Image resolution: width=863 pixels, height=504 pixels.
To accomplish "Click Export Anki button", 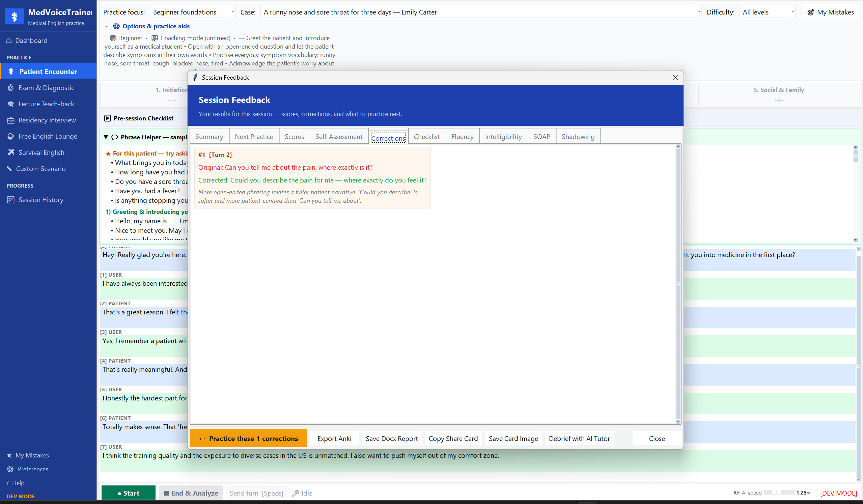I will point(334,438).
